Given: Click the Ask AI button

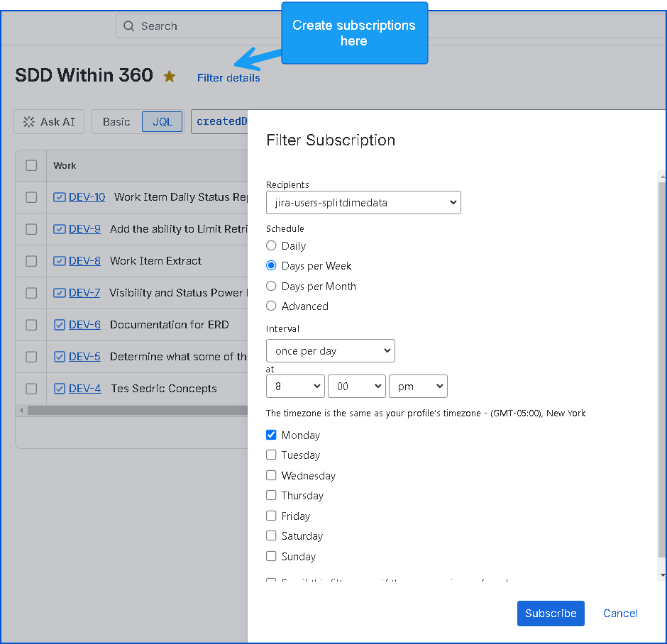Looking at the screenshot, I should tap(49, 122).
